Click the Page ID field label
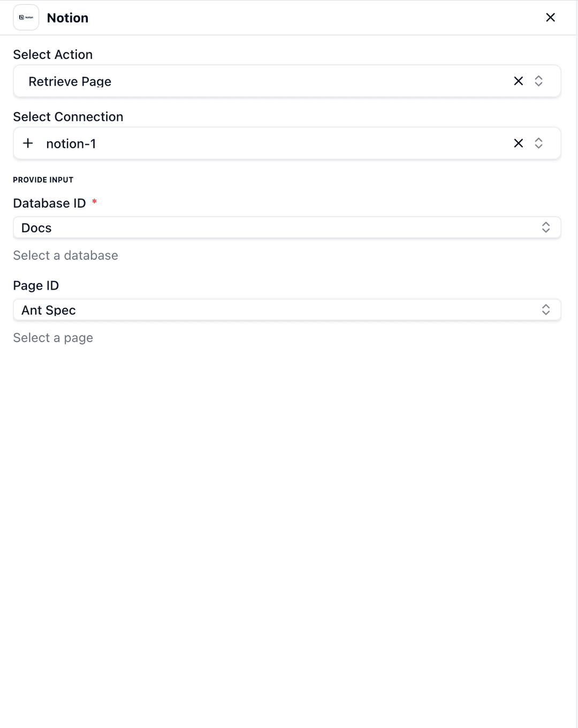The height and width of the screenshot is (728, 578). [x=35, y=285]
